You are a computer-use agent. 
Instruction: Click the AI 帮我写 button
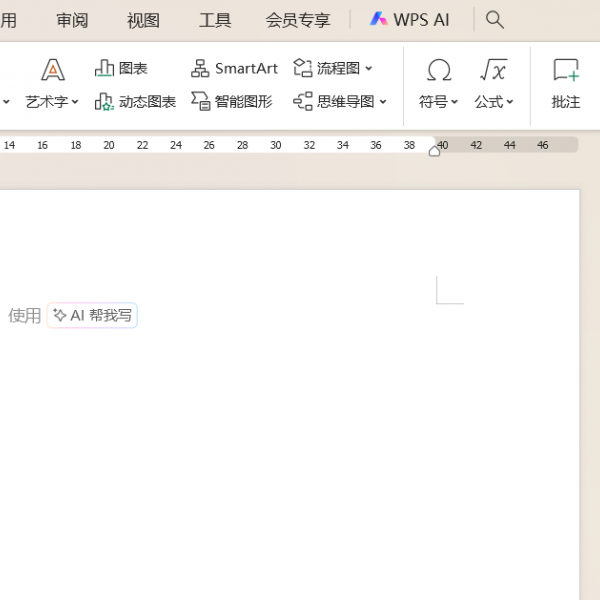tap(92, 316)
